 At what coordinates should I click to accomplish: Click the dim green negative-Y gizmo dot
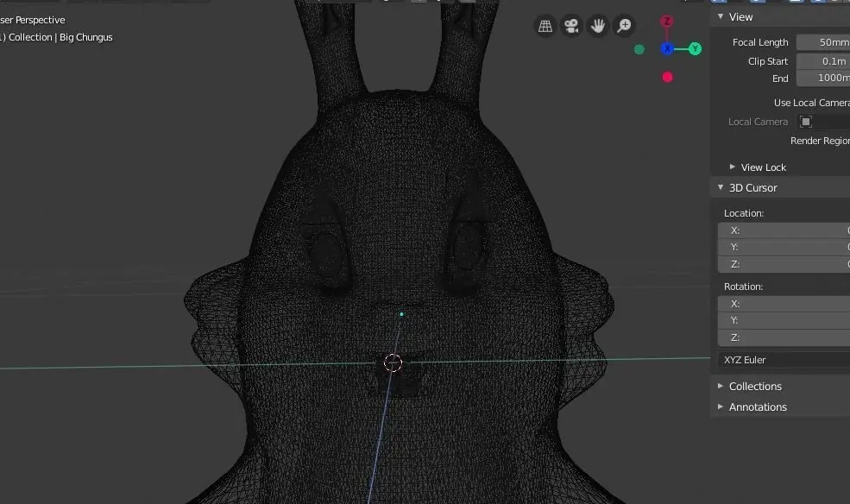(639, 49)
